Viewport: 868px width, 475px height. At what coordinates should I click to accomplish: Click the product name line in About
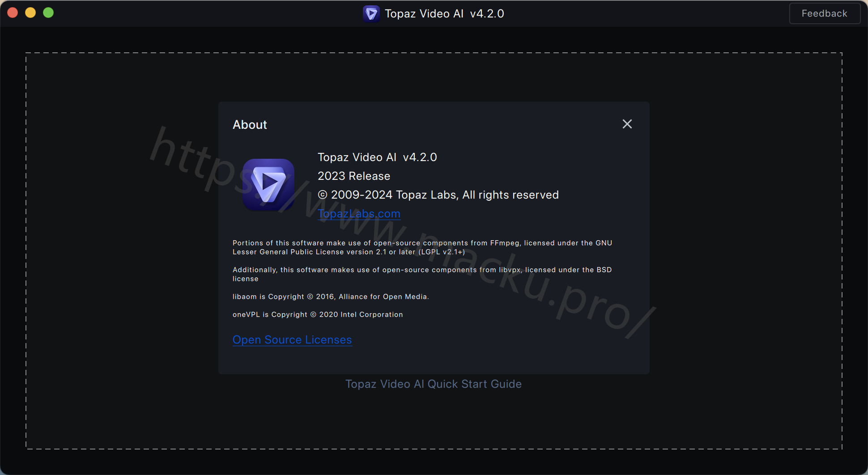[x=377, y=157]
